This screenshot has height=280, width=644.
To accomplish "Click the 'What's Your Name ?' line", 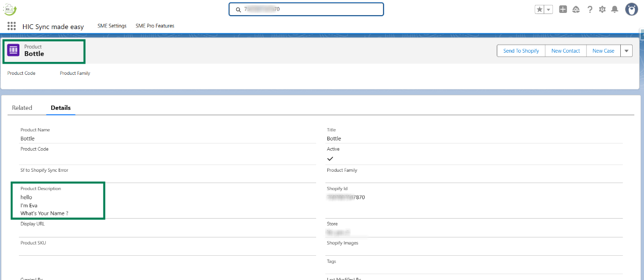I will point(44,213).
